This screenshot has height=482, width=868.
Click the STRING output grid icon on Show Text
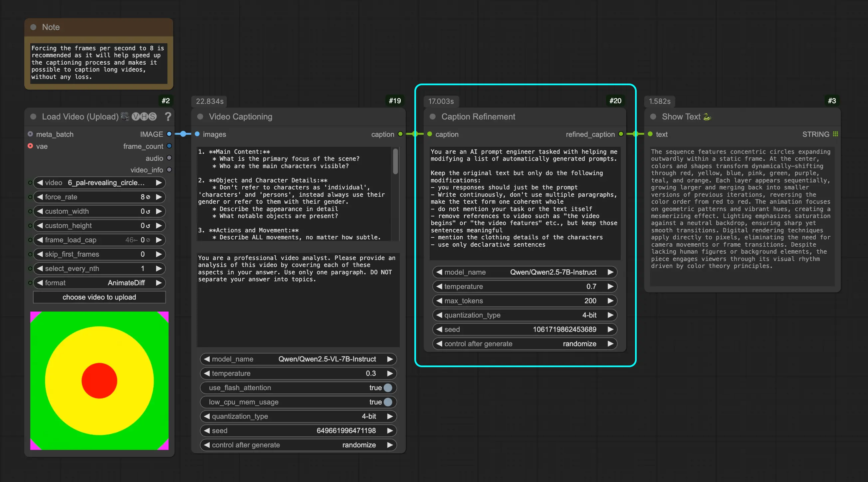(835, 134)
